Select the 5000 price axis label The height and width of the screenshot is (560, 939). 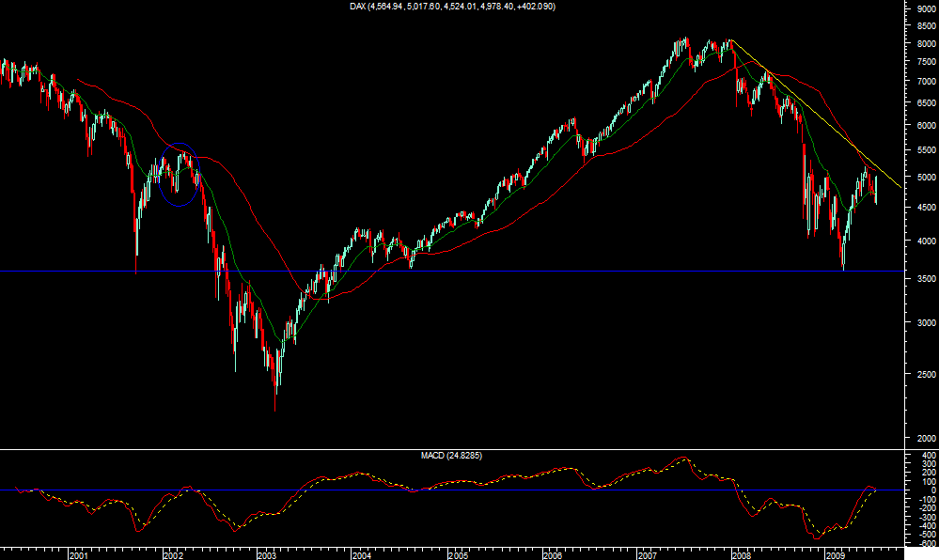tap(926, 178)
